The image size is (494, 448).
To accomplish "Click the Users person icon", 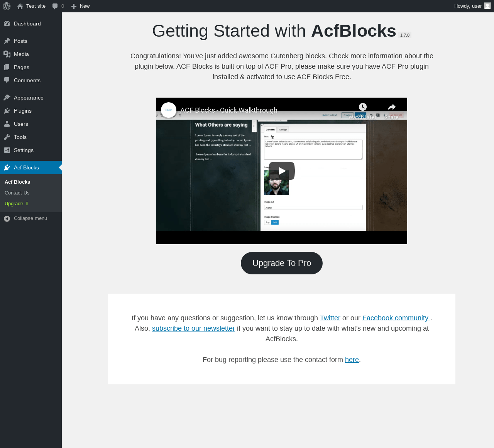I will click(7, 124).
